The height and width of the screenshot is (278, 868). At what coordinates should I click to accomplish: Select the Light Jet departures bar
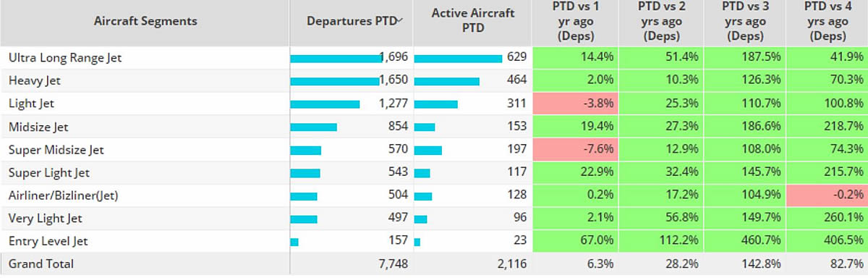[325, 104]
